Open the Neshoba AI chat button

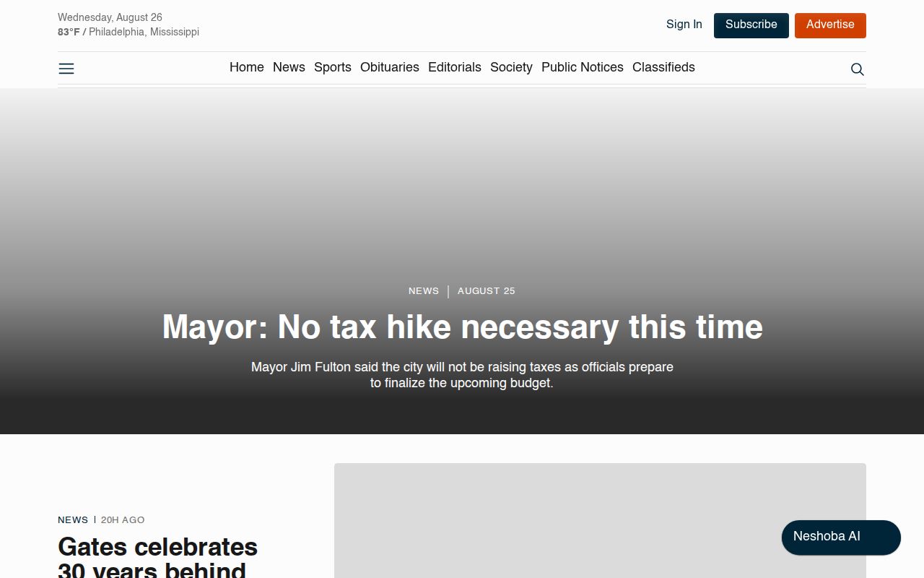pos(841,538)
